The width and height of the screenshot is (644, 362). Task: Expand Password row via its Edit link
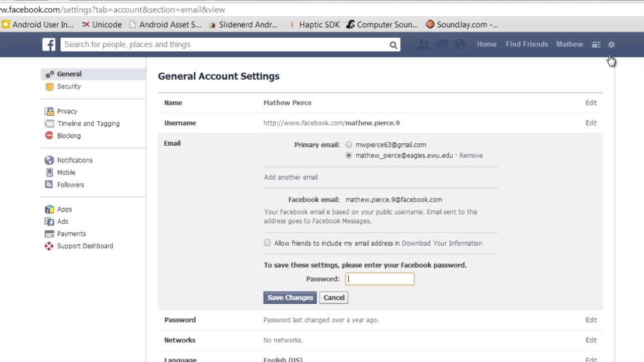591,320
